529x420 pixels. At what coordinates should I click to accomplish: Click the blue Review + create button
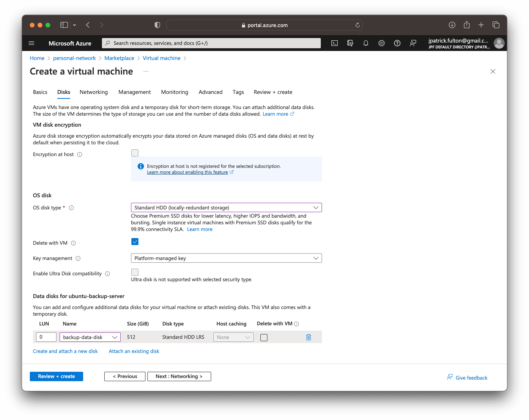(56, 377)
